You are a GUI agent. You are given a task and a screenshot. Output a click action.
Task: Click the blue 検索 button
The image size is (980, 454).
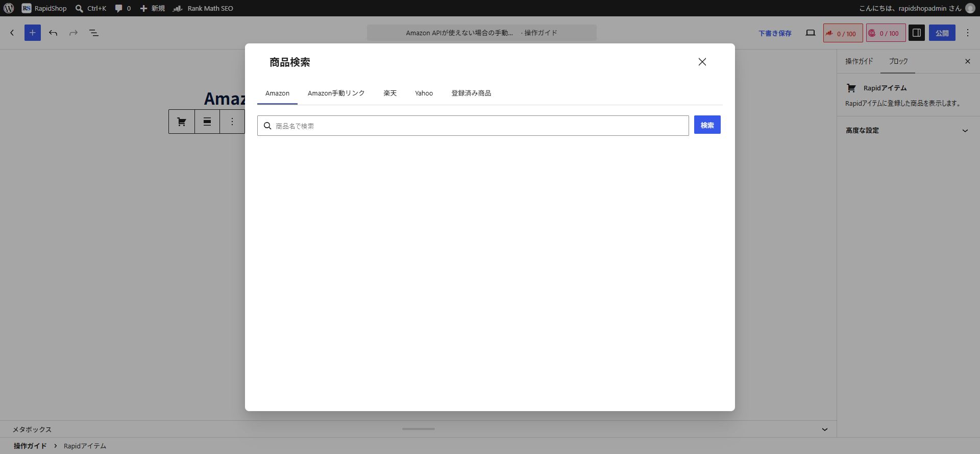click(707, 125)
